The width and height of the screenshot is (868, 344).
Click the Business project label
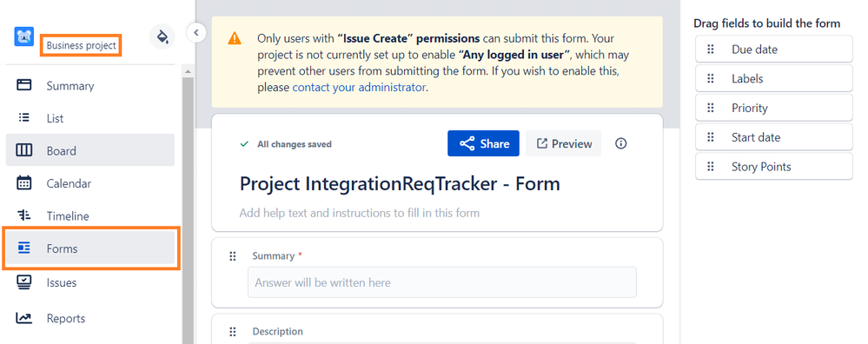point(82,46)
